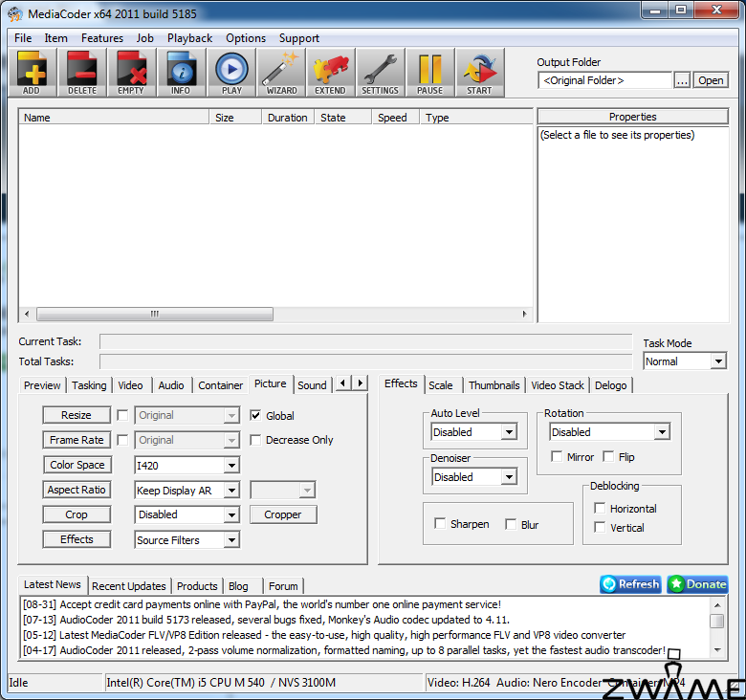The height and width of the screenshot is (700, 746).
Task: Enable the Resize checkbox
Action: pos(122,415)
